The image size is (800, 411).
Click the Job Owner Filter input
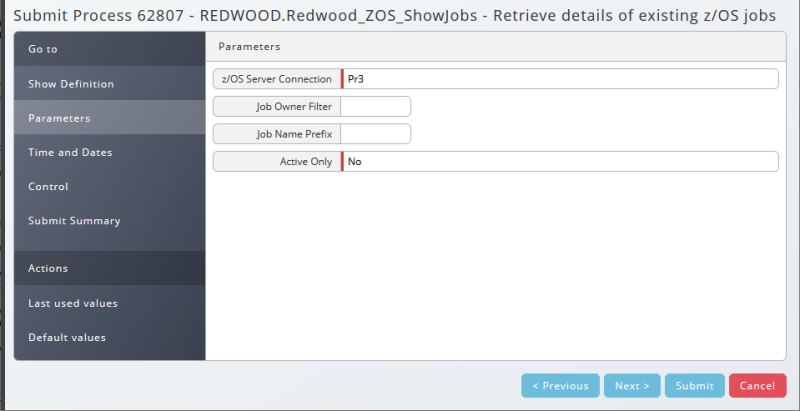[x=376, y=107]
